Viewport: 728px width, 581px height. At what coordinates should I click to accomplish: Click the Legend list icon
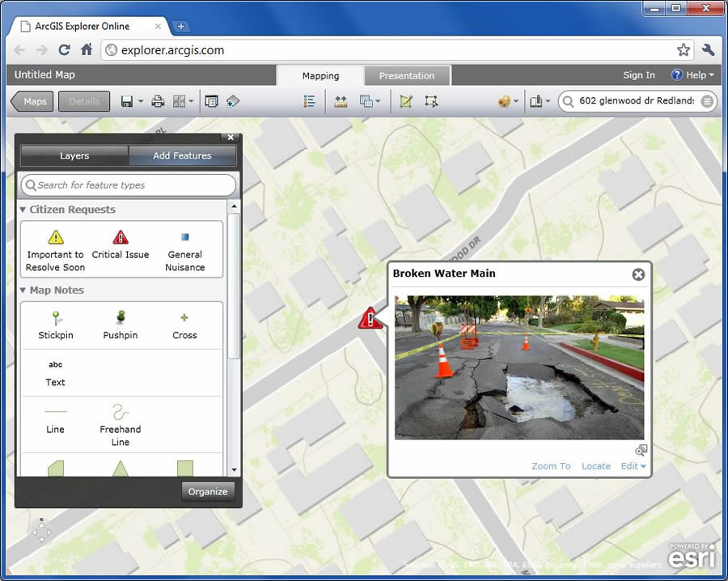tap(309, 101)
